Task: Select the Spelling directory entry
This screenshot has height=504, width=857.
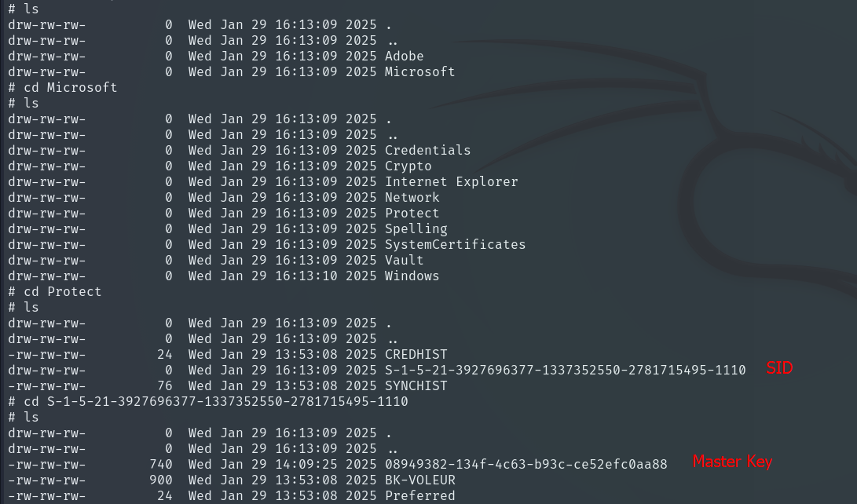Action: click(416, 229)
